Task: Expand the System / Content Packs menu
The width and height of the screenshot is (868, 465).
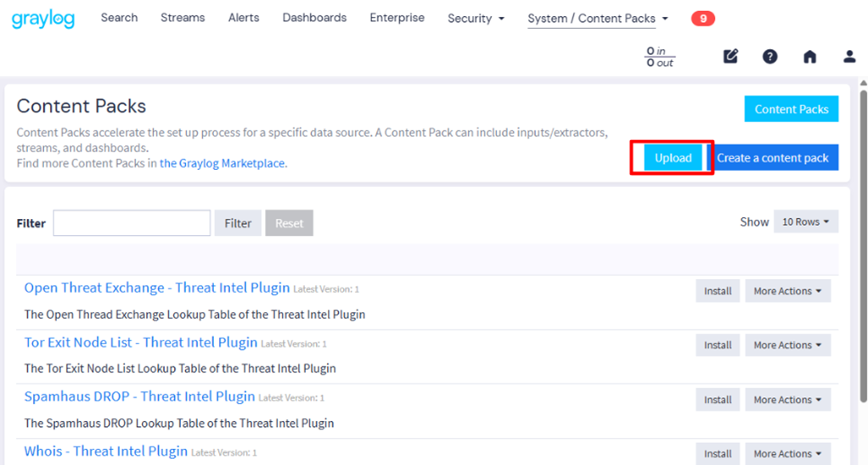Action: pos(598,19)
